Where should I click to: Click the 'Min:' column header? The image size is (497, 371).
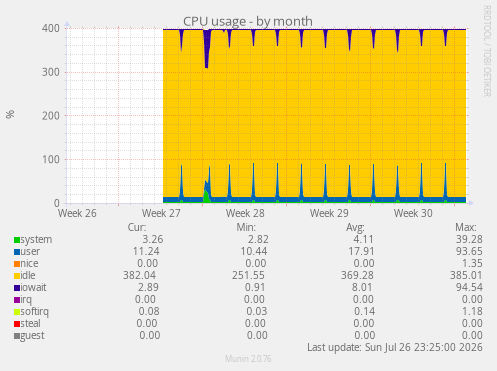[246, 228]
